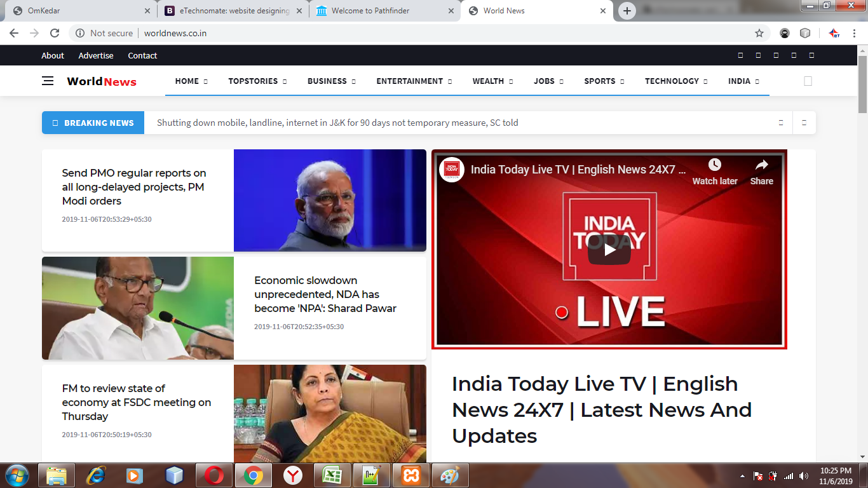This screenshot has height=488, width=868.
Task: Launch Internet Explorer from the taskbar
Action: (96, 475)
